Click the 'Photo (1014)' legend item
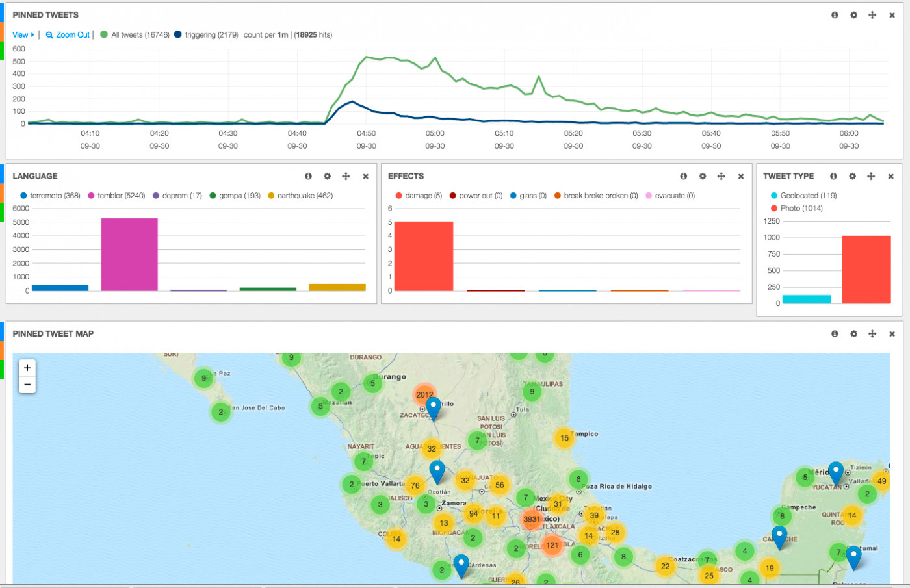Screen dimensions: 910x588 coord(801,209)
